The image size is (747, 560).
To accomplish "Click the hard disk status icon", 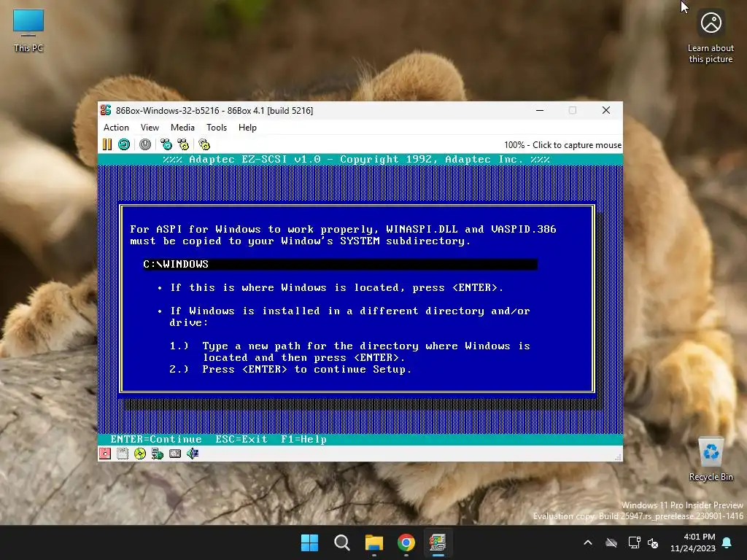I will tap(175, 454).
